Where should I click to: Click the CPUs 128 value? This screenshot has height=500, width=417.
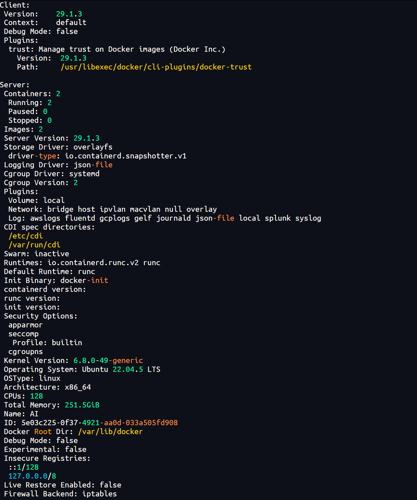[x=37, y=396]
